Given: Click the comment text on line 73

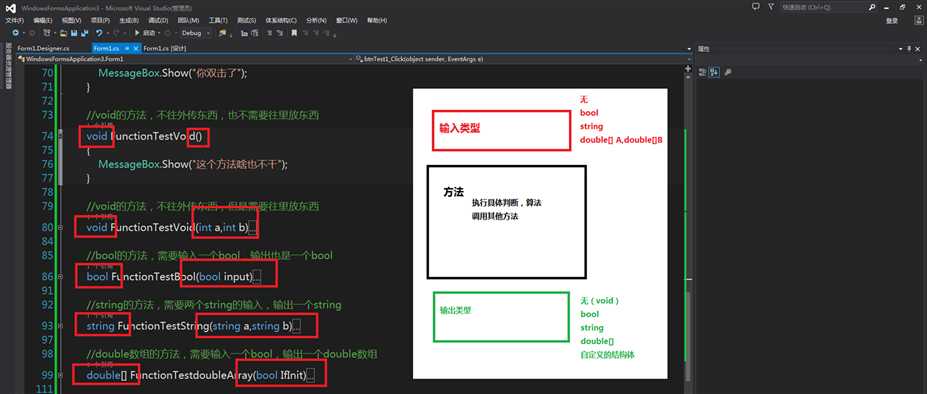Looking at the screenshot, I should pos(203,115).
